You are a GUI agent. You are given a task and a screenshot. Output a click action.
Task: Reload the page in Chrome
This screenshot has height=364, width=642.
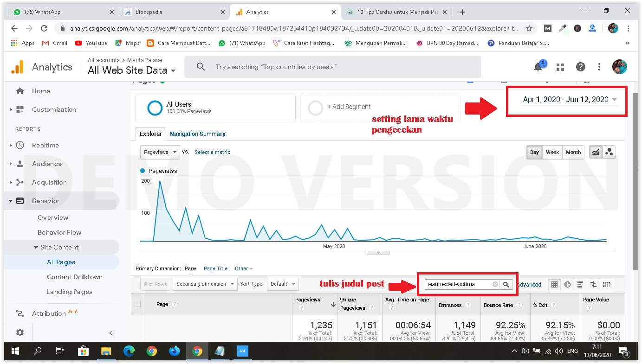click(44, 28)
